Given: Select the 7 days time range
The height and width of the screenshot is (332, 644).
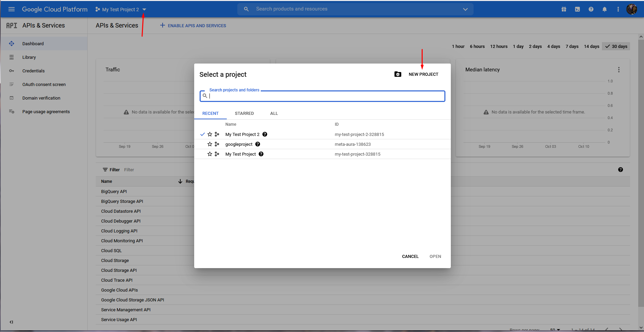Looking at the screenshot, I should pyautogui.click(x=572, y=47).
